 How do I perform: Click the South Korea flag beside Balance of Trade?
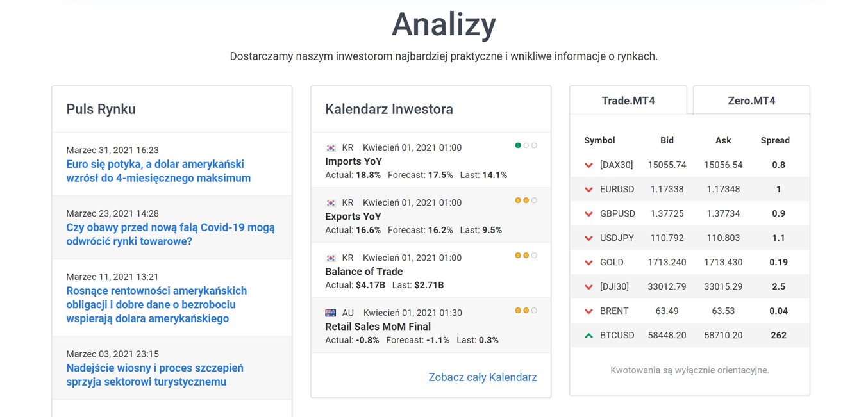click(x=331, y=258)
